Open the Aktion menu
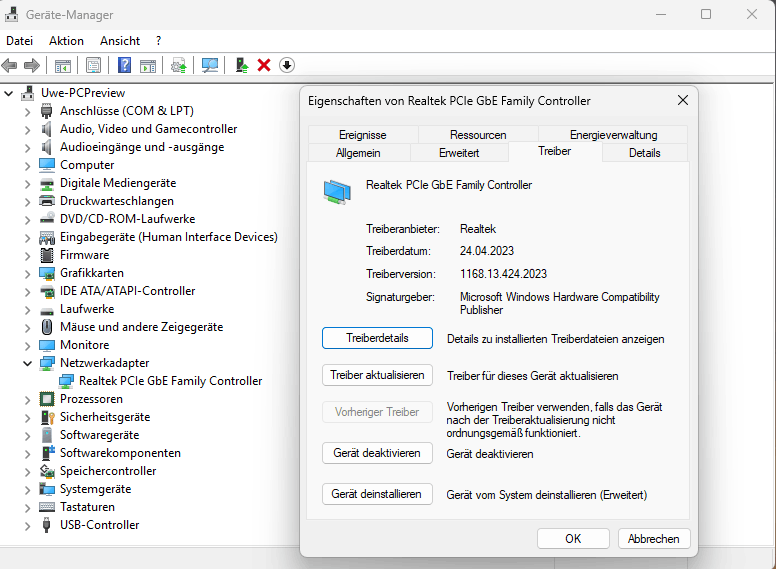 (66, 41)
